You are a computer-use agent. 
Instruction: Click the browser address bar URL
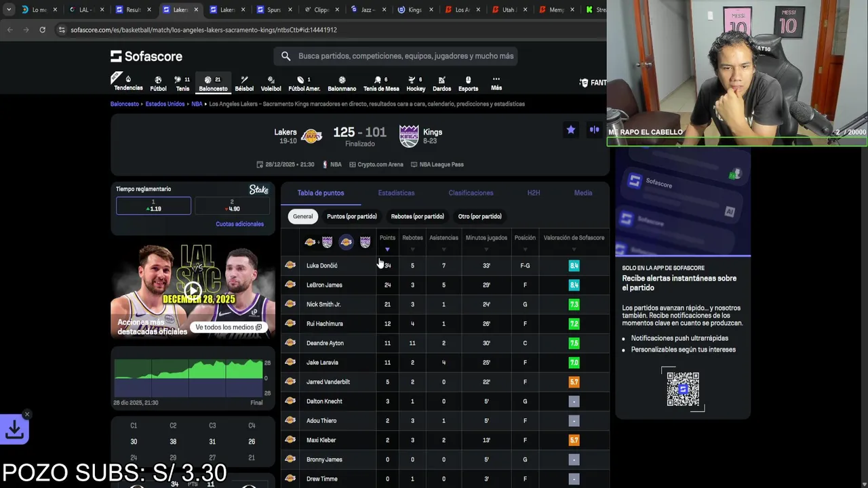click(x=203, y=30)
